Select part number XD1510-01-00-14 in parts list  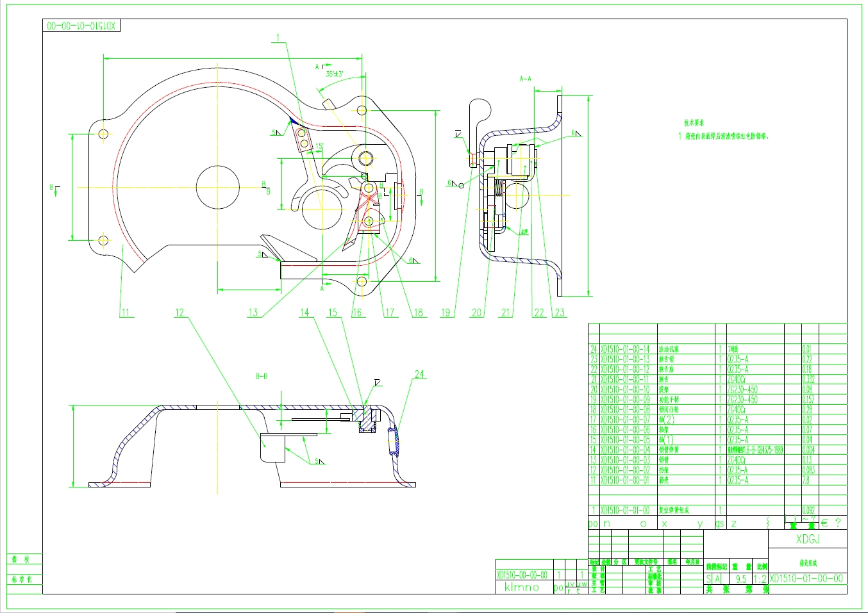pos(625,349)
